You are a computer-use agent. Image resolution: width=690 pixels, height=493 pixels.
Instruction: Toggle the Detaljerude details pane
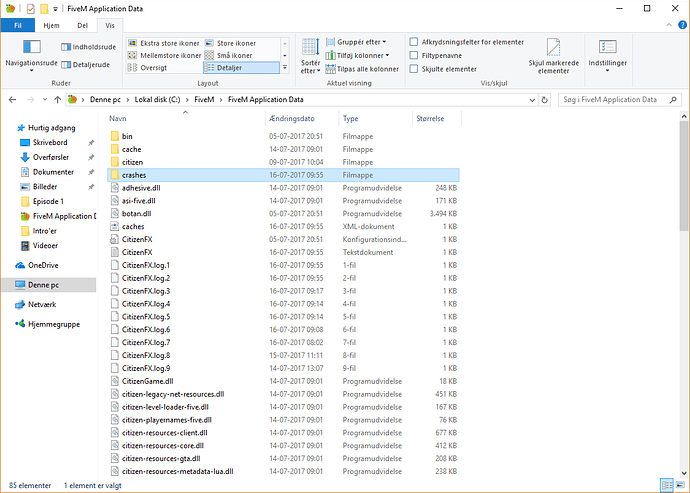point(85,65)
